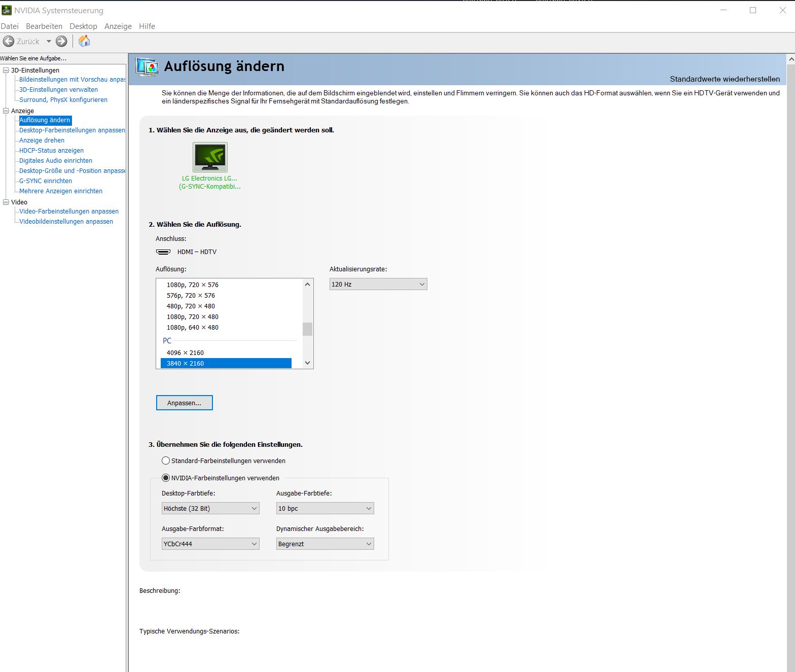The image size is (795, 672).
Task: Open Mehrere Anzeigen einrichten
Action: click(61, 191)
